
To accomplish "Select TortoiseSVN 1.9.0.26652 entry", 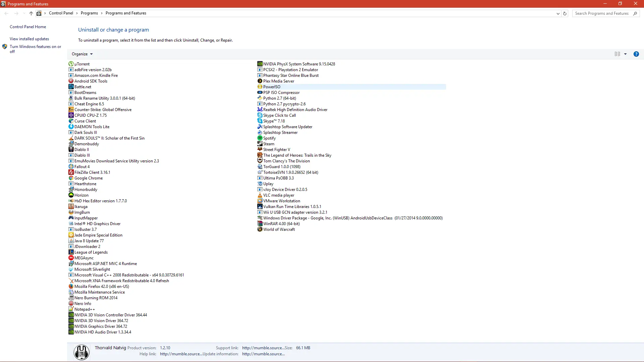I will click(288, 172).
